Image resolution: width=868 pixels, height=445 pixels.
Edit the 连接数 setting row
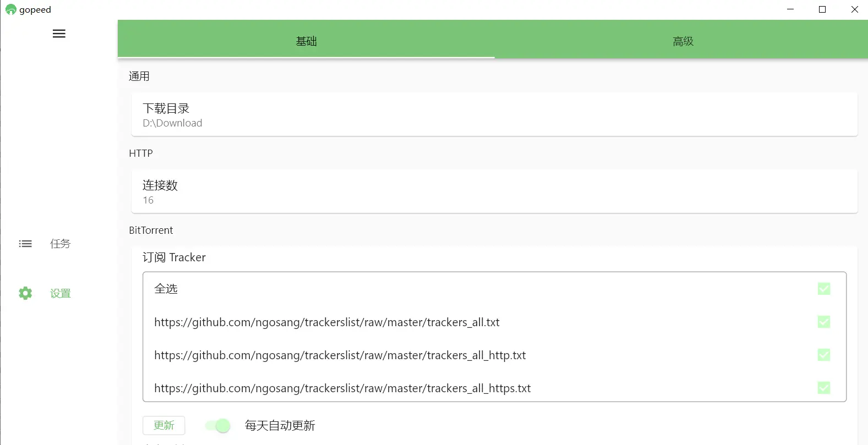tap(494, 191)
